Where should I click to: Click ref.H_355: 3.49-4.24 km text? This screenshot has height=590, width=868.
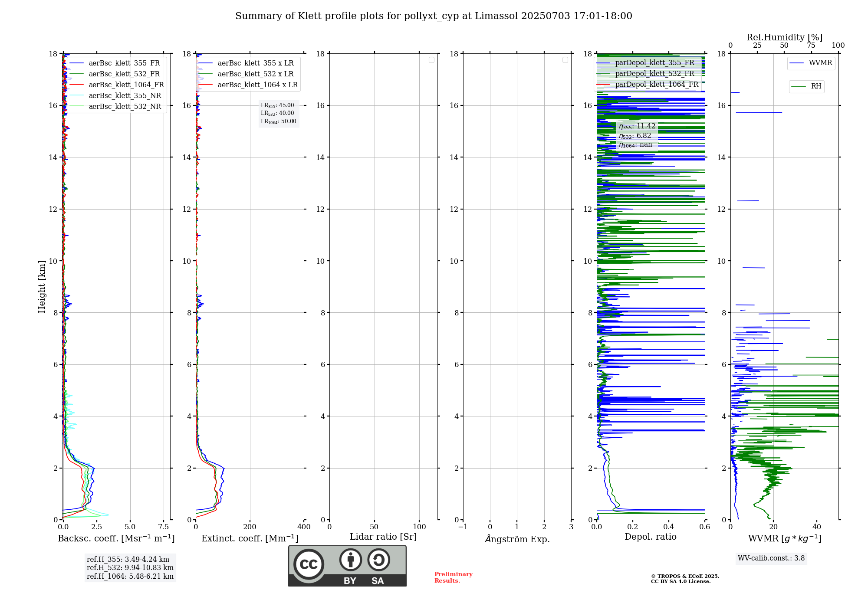[x=128, y=560]
